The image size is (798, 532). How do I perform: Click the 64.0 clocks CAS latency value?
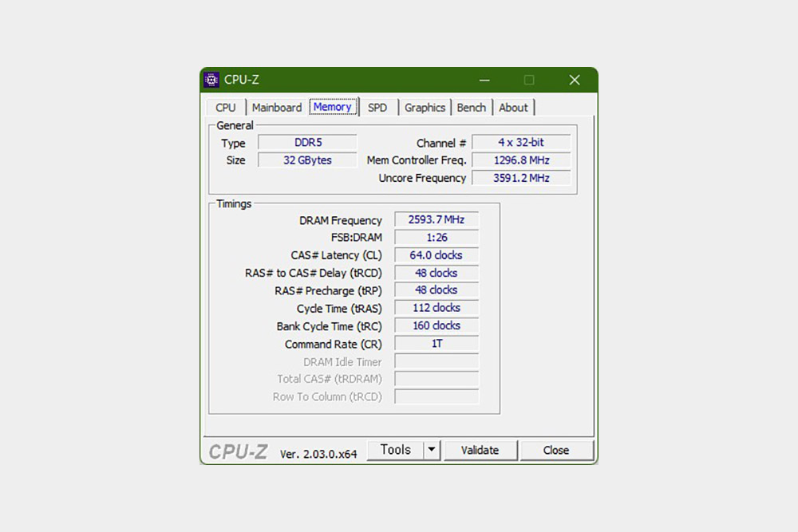(x=437, y=255)
